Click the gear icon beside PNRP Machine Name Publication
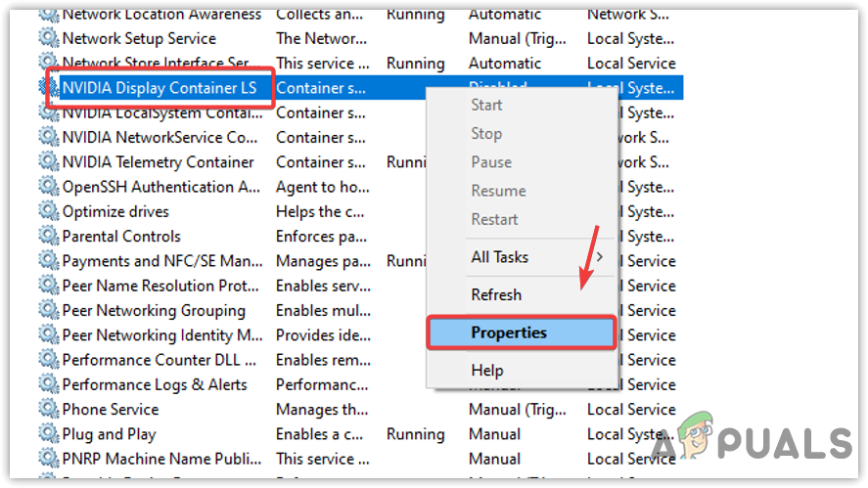The image size is (868, 488). click(49, 459)
